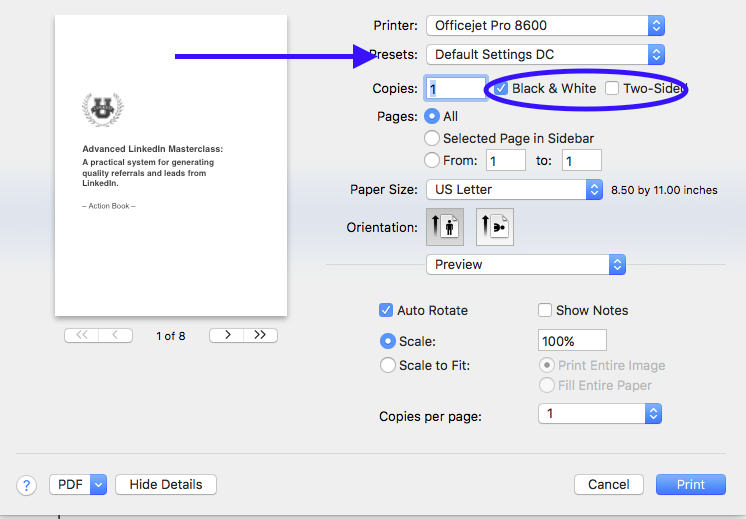Image resolution: width=746 pixels, height=519 pixels.
Task: Select Print Entire Image radio button
Action: pos(547,365)
